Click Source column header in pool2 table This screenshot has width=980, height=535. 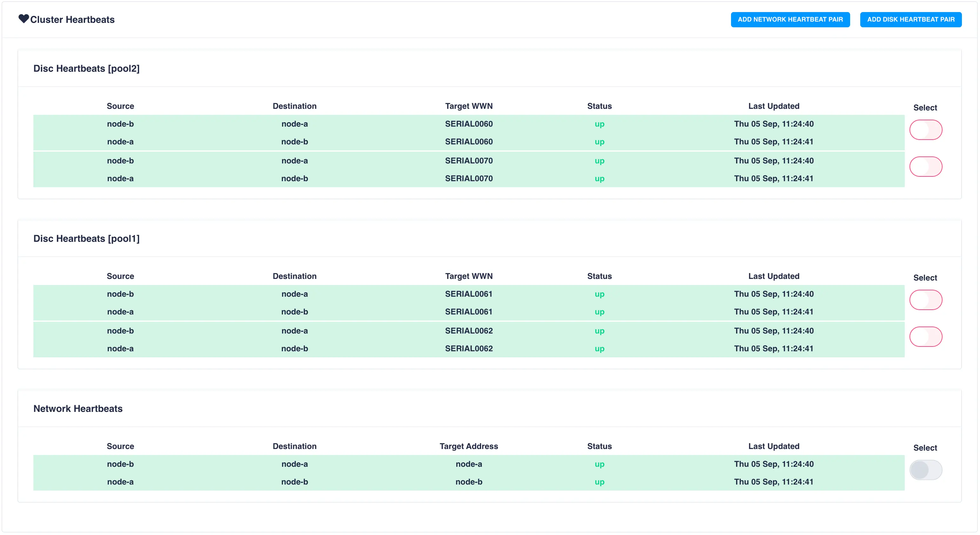pos(120,106)
